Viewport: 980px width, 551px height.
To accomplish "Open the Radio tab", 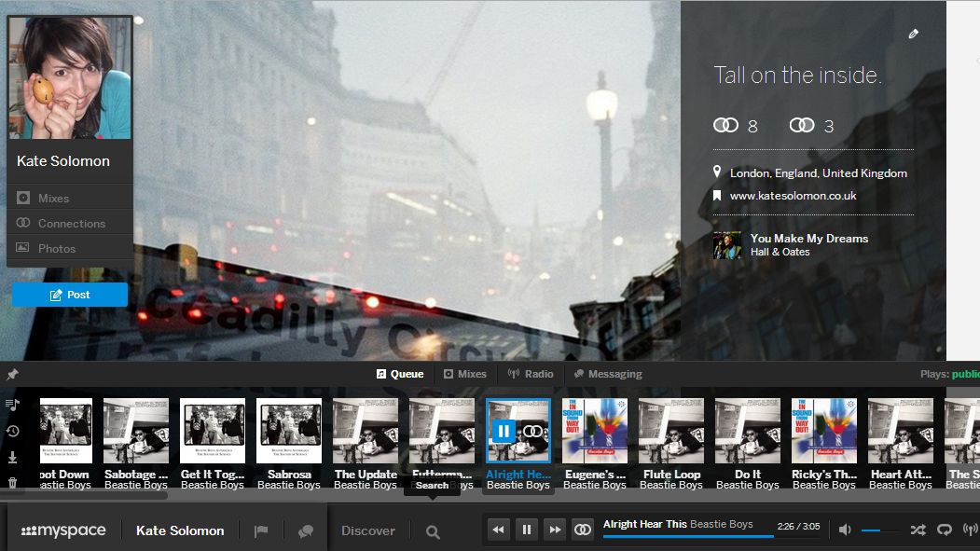I will tap(530, 374).
